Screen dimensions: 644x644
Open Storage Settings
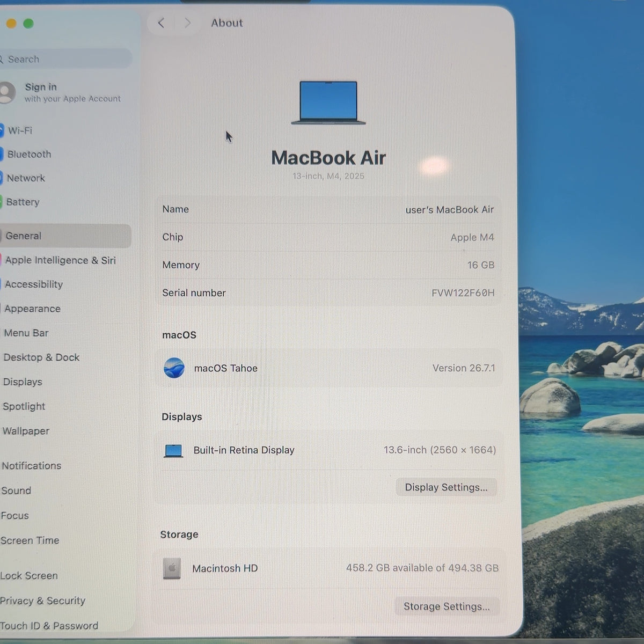pyautogui.click(x=447, y=606)
